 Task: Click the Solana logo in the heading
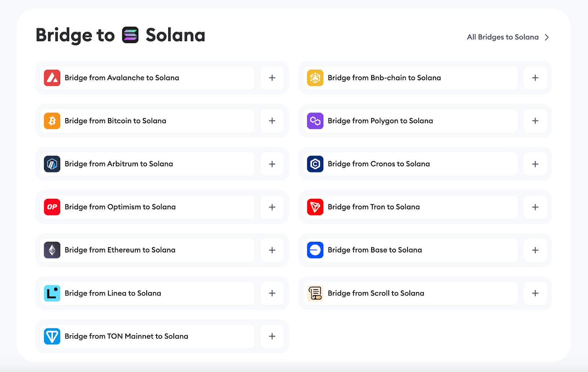130,35
